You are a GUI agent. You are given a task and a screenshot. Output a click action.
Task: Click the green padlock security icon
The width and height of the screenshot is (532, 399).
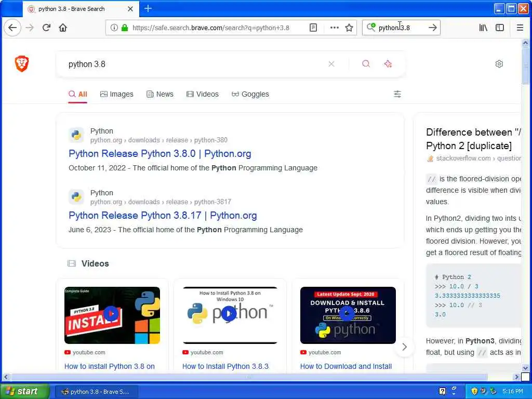(x=125, y=28)
